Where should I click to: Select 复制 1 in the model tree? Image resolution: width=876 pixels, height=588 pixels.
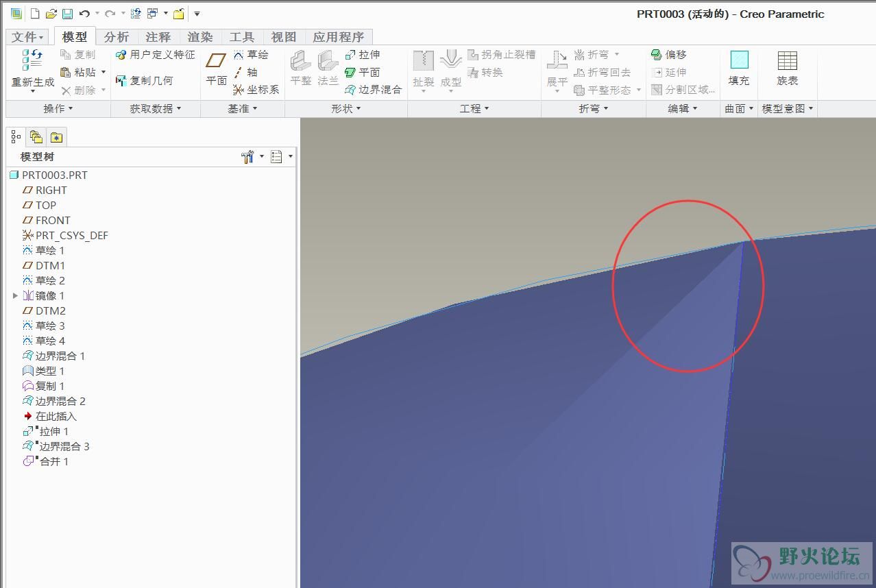click(44, 387)
